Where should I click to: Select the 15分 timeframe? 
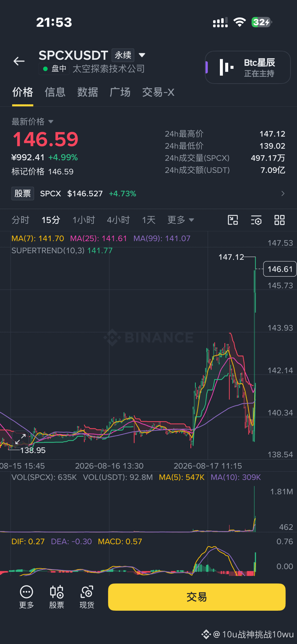[x=51, y=220]
